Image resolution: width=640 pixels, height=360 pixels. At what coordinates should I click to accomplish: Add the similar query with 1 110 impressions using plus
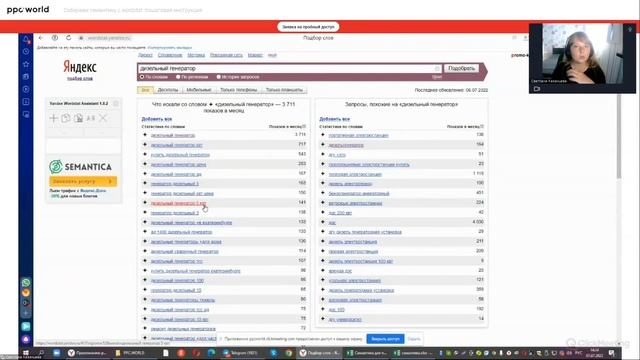[323, 174]
